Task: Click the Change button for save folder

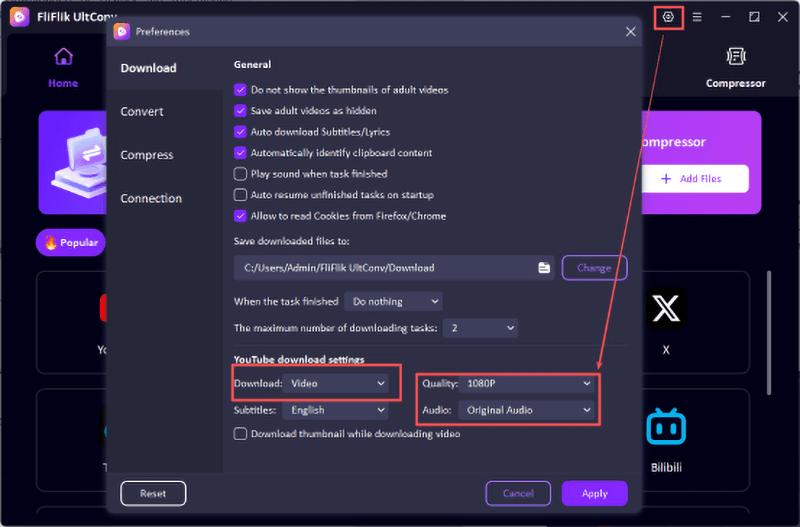Action: (594, 268)
